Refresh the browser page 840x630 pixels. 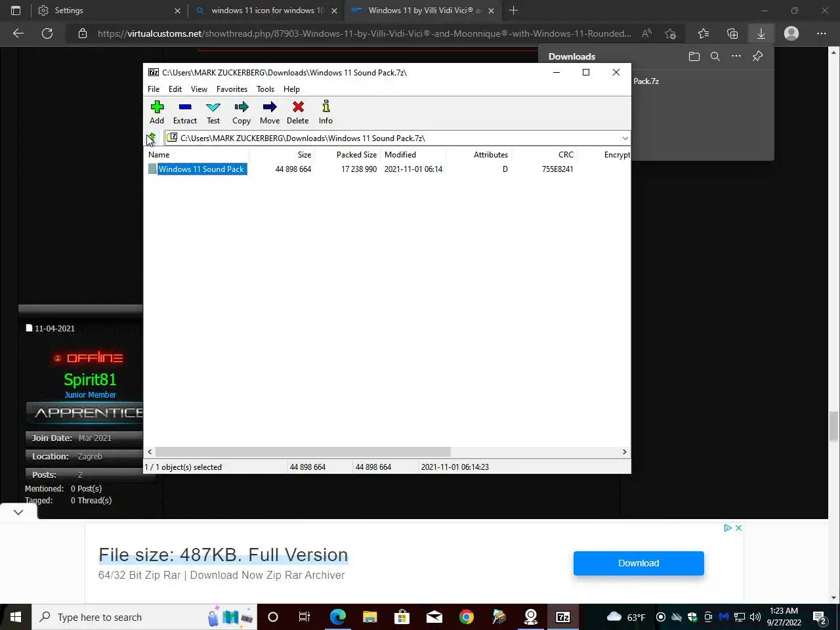coord(47,33)
